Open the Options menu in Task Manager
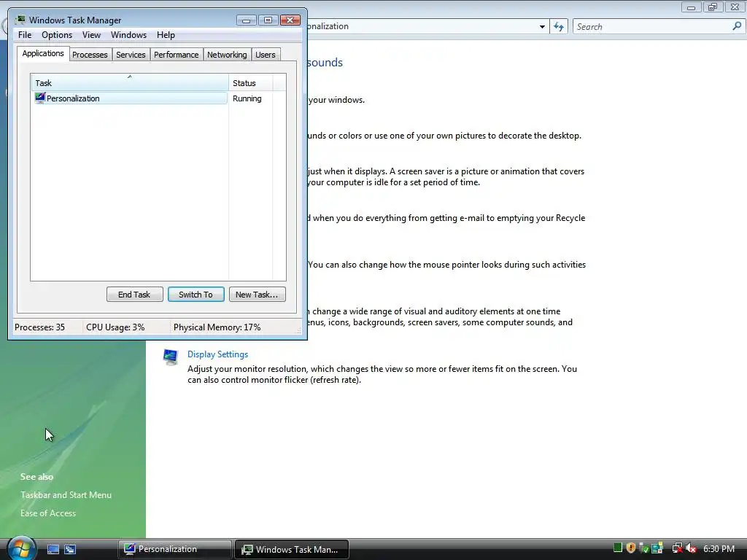Image resolution: width=747 pixels, height=560 pixels. tap(57, 35)
